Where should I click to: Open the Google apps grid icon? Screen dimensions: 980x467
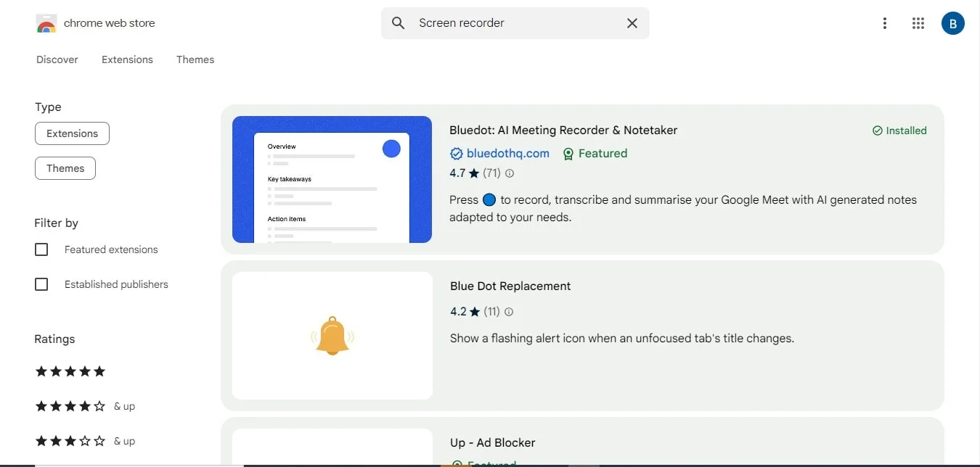918,23
